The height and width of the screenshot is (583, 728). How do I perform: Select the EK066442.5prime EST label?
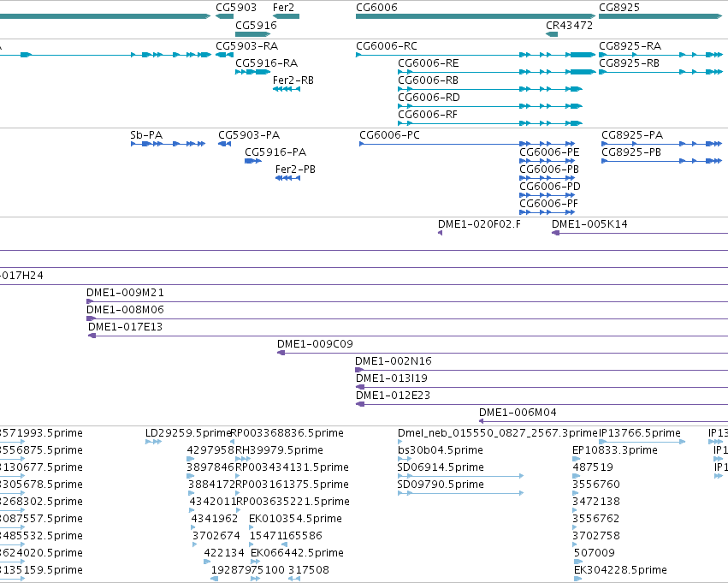click(297, 553)
